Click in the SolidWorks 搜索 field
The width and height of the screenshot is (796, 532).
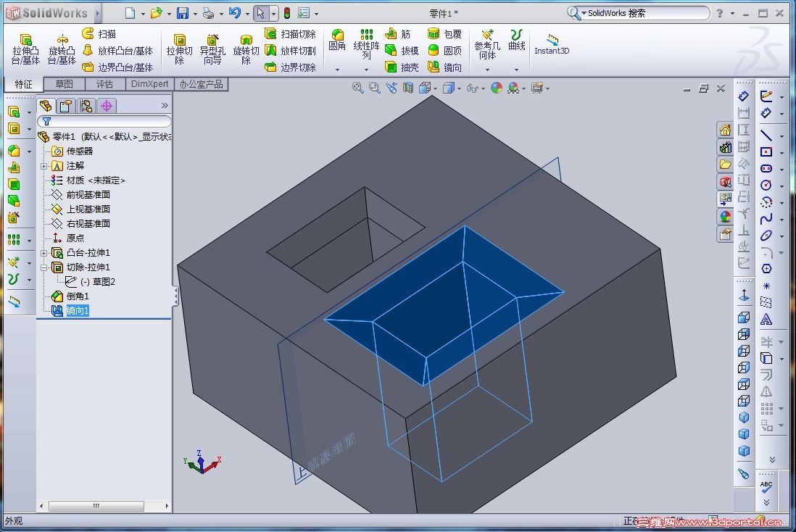coord(644,13)
